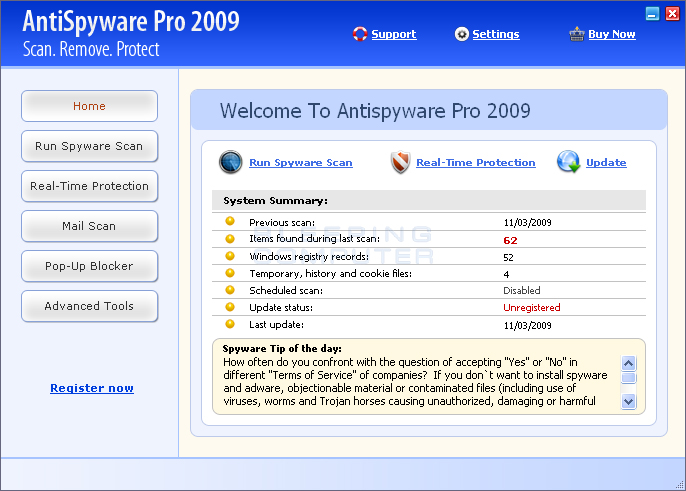
Task: Select the Home sidebar button
Action: (89, 106)
